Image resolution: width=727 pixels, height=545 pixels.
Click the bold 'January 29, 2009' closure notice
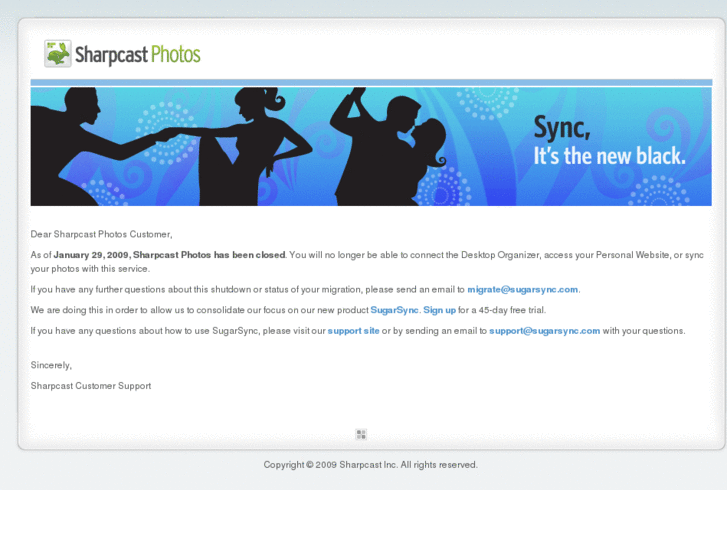click(170, 255)
